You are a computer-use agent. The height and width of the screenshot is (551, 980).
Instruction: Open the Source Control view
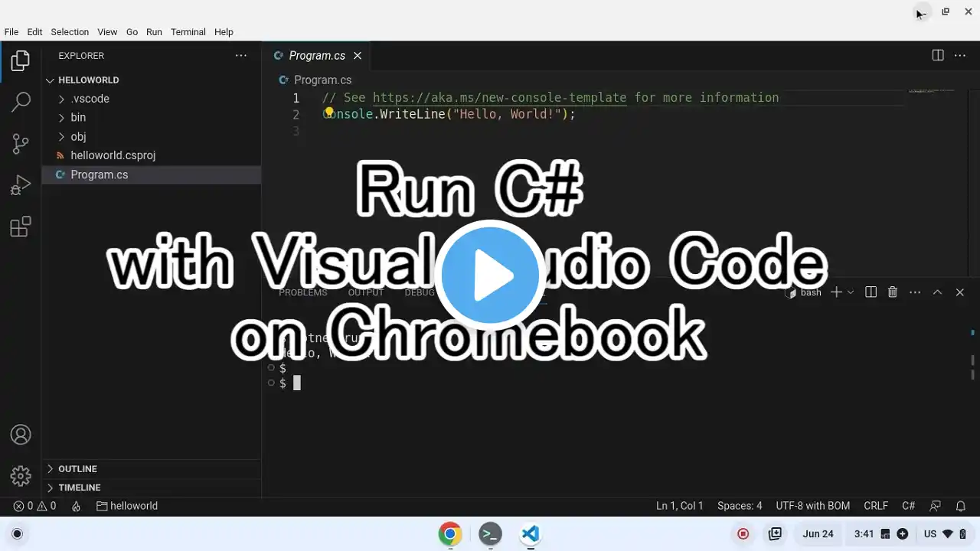pos(21,143)
